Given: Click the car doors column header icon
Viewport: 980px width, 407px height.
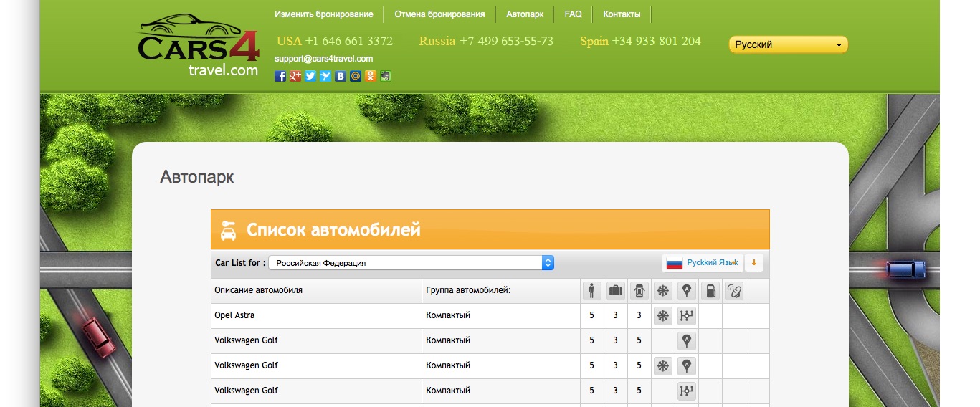Looking at the screenshot, I should [x=639, y=290].
